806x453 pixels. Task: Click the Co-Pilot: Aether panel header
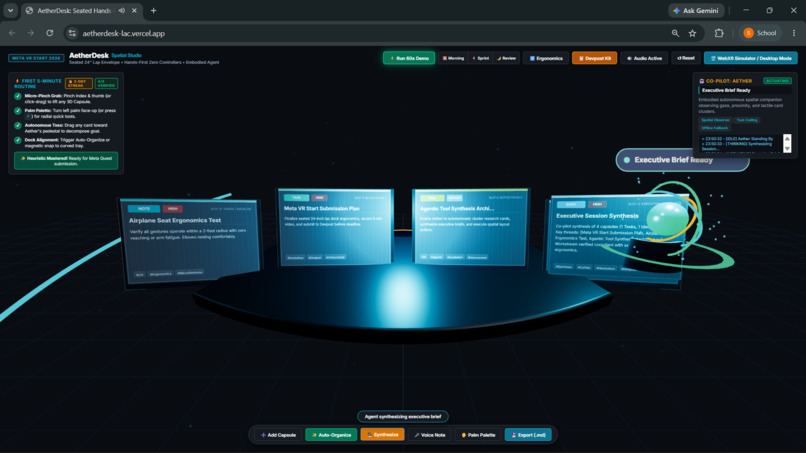point(729,81)
